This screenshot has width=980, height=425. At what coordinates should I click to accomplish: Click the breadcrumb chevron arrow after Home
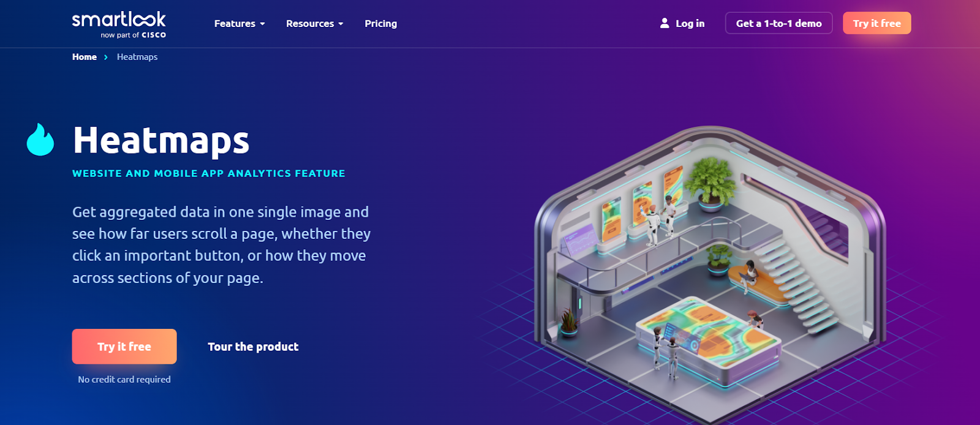(x=106, y=57)
